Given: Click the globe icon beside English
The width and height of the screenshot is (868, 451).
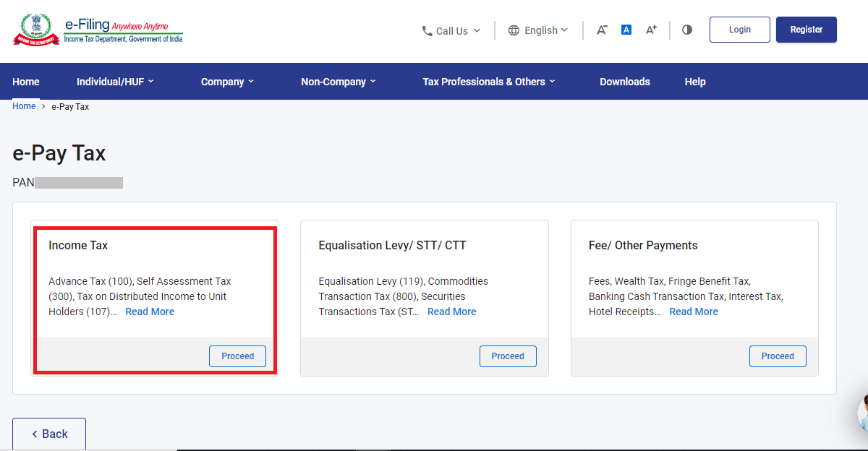Looking at the screenshot, I should [x=514, y=30].
